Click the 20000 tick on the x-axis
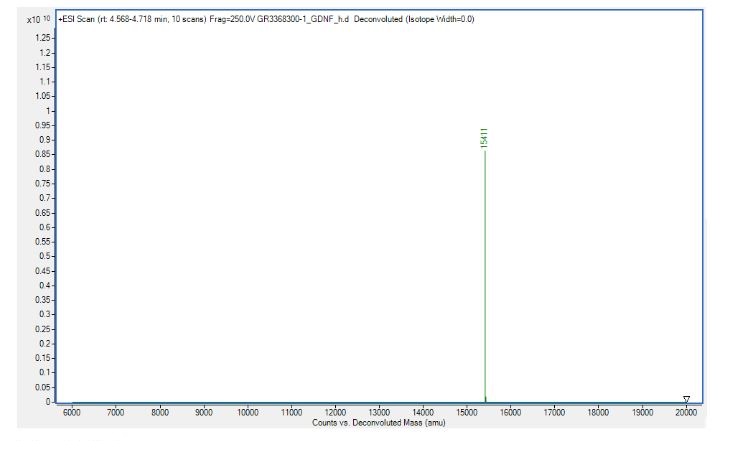 [x=686, y=412]
